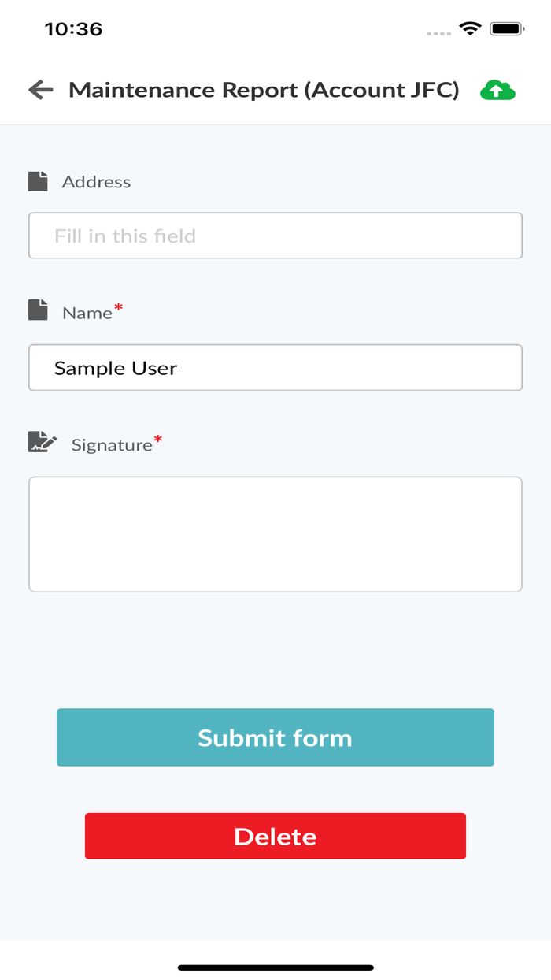Tap the green cloud upload icon
Screen dimensions: 551x980
(x=496, y=90)
